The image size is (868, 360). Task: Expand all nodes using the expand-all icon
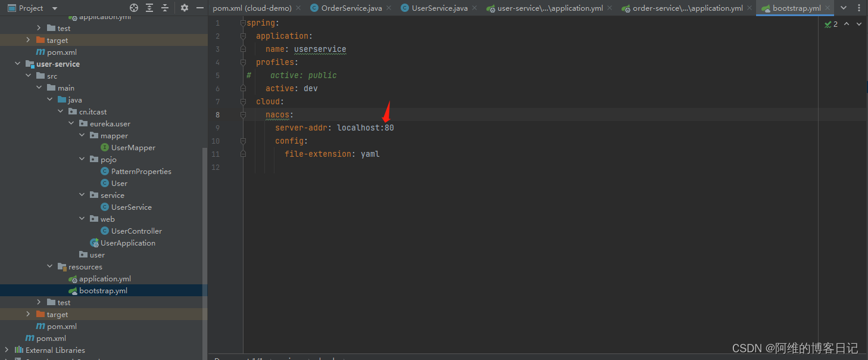pos(149,8)
